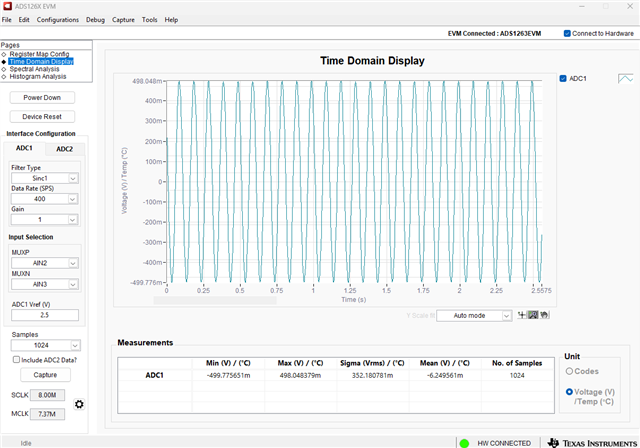Image resolution: width=640 pixels, height=448 pixels.
Task: Click the ADC1 row label in Measurements table
Action: (155, 375)
